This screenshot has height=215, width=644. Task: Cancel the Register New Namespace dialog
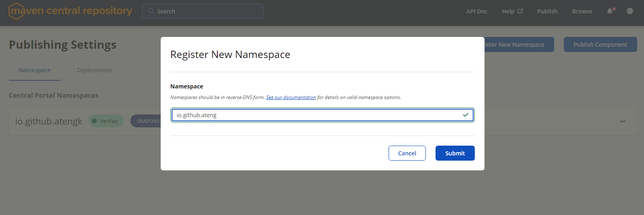point(407,153)
